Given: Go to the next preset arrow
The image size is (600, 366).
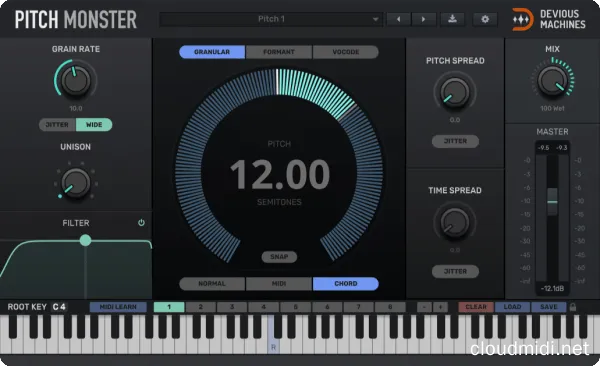Looking at the screenshot, I should click(423, 19).
